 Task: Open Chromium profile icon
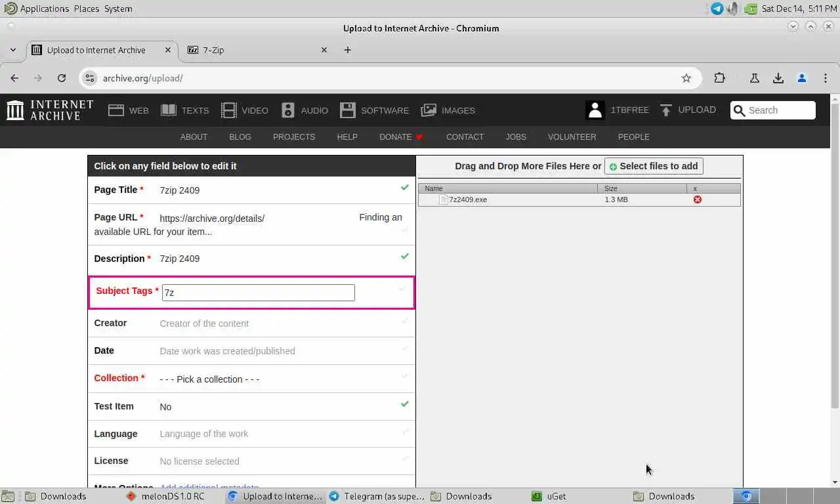pyautogui.click(x=802, y=78)
